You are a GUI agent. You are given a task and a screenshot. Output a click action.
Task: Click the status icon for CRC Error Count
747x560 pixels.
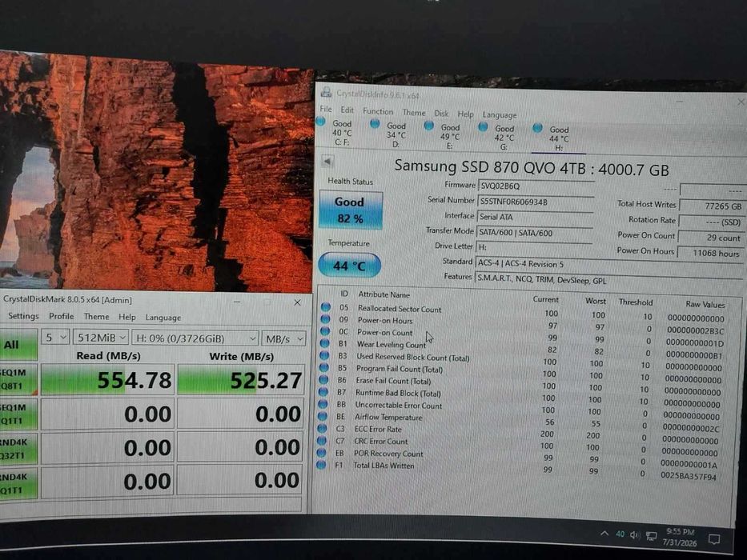click(x=322, y=440)
